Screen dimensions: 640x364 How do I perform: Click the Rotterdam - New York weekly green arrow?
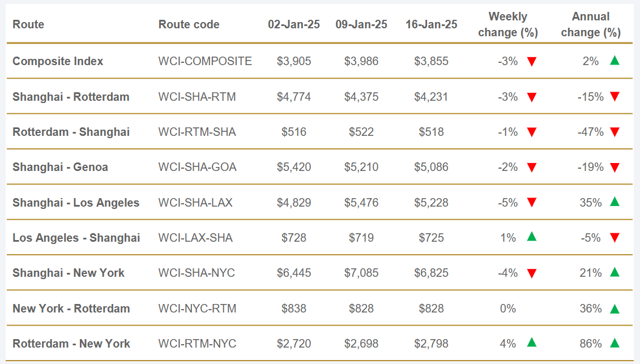(x=531, y=342)
